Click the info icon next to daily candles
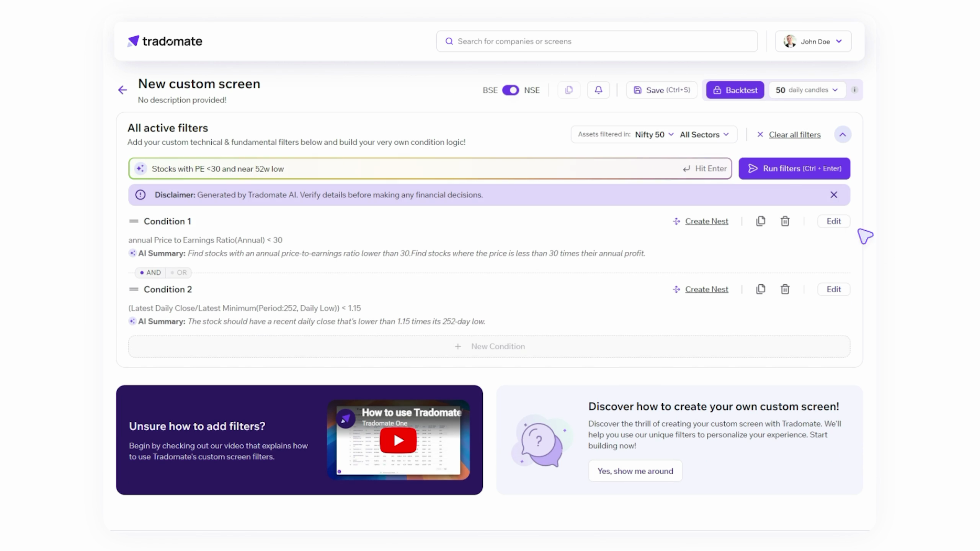 click(854, 90)
